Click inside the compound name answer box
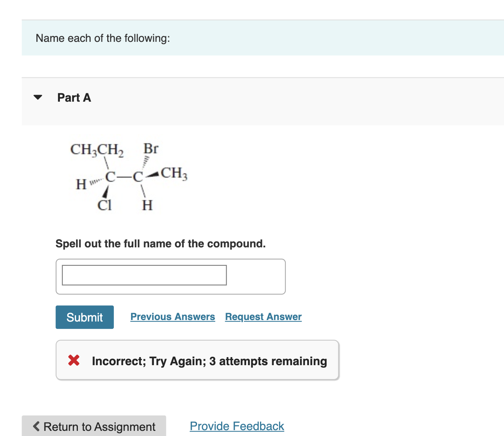504x436 pixels. (144, 275)
